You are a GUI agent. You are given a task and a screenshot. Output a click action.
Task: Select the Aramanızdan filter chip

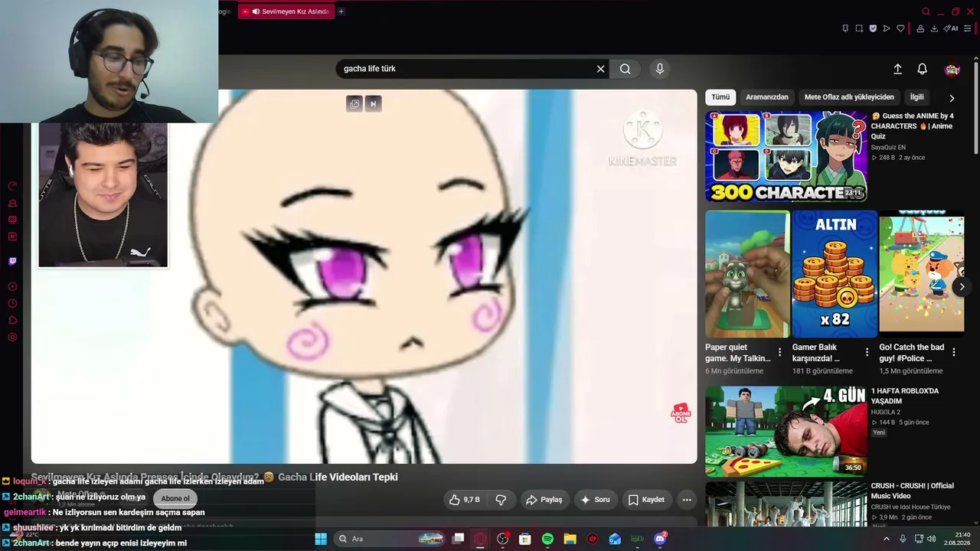767,97
